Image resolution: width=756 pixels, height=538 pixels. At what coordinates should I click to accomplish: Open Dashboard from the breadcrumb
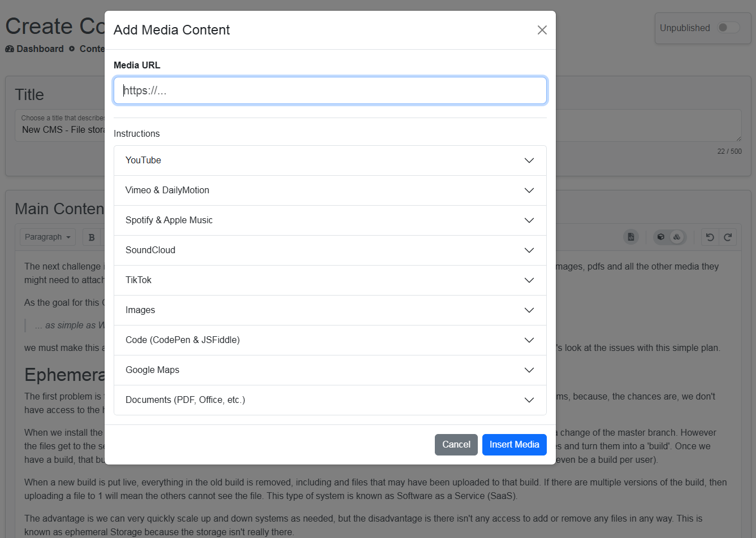[x=39, y=49]
